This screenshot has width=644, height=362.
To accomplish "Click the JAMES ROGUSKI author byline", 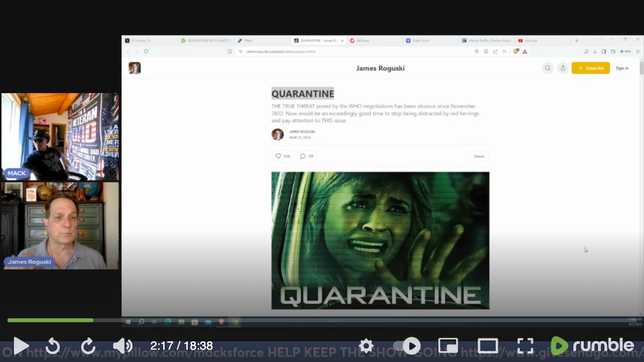I will (302, 132).
